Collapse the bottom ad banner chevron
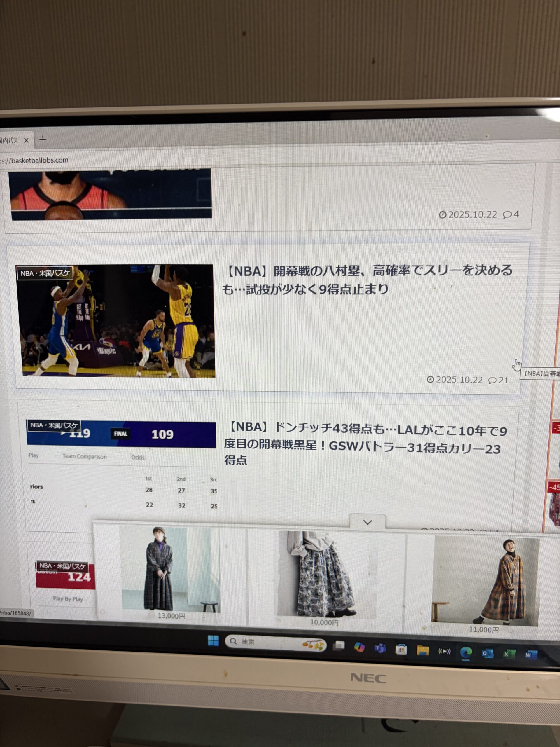The height and width of the screenshot is (747, 560). click(367, 522)
